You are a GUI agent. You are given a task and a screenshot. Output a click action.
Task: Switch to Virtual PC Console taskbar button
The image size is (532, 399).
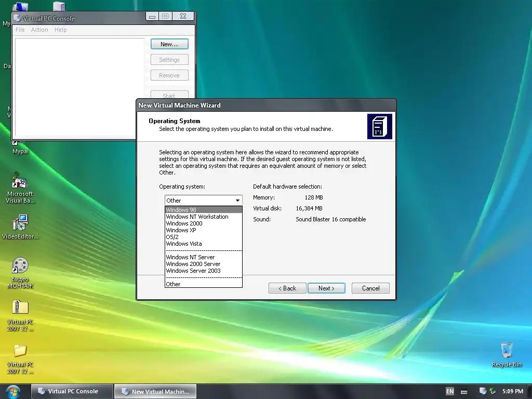click(x=72, y=391)
